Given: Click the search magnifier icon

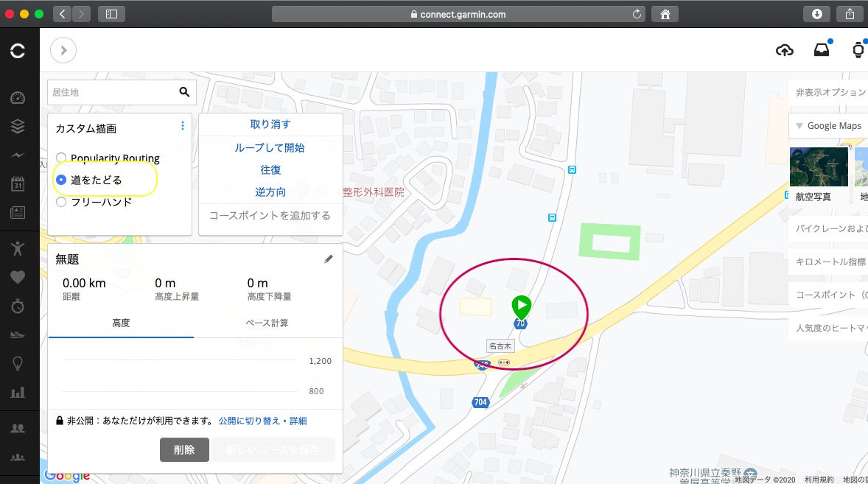Looking at the screenshot, I should (184, 92).
